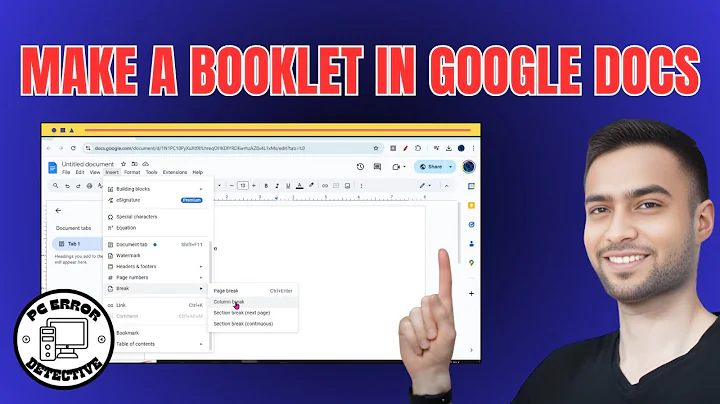Viewport: 720px width, 404px height.
Task: Collapse the Docs toolbar header
Action: pyautogui.click(x=446, y=185)
